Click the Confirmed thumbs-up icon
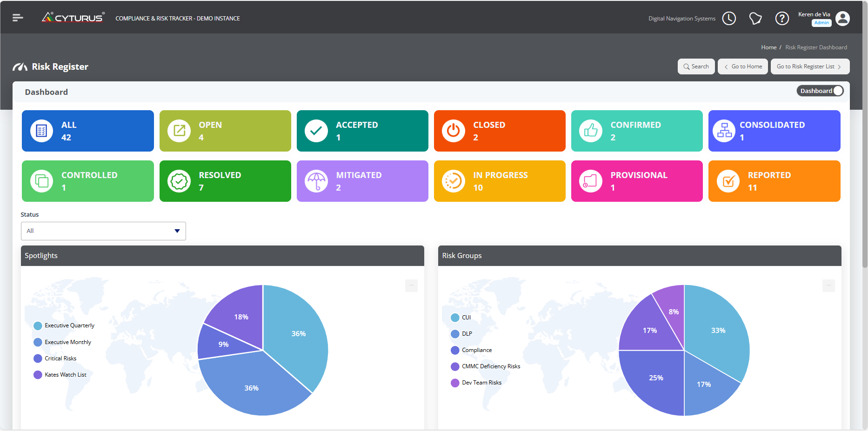 point(590,131)
